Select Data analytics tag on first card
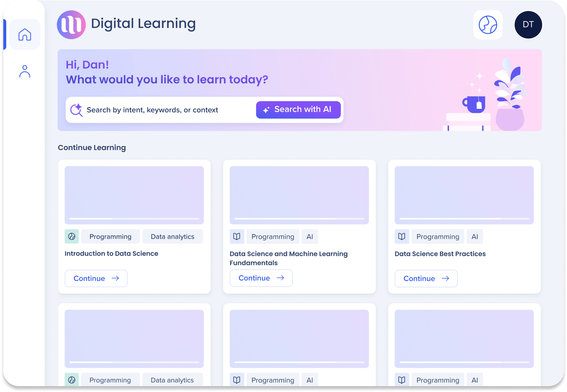Viewport: 567px width, 392px height. click(x=172, y=237)
